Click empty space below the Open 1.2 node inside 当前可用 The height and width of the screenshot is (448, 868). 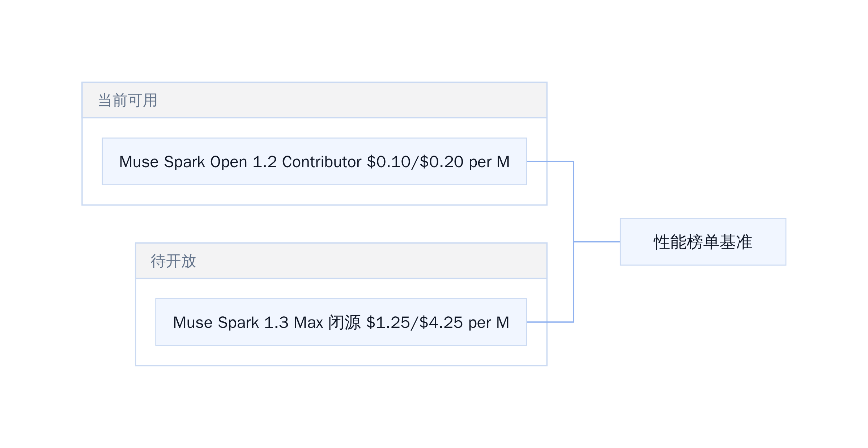[x=314, y=195]
